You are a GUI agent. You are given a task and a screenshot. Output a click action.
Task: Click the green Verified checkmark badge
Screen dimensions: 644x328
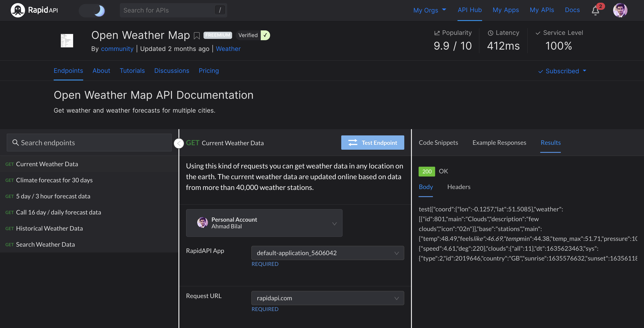265,35
